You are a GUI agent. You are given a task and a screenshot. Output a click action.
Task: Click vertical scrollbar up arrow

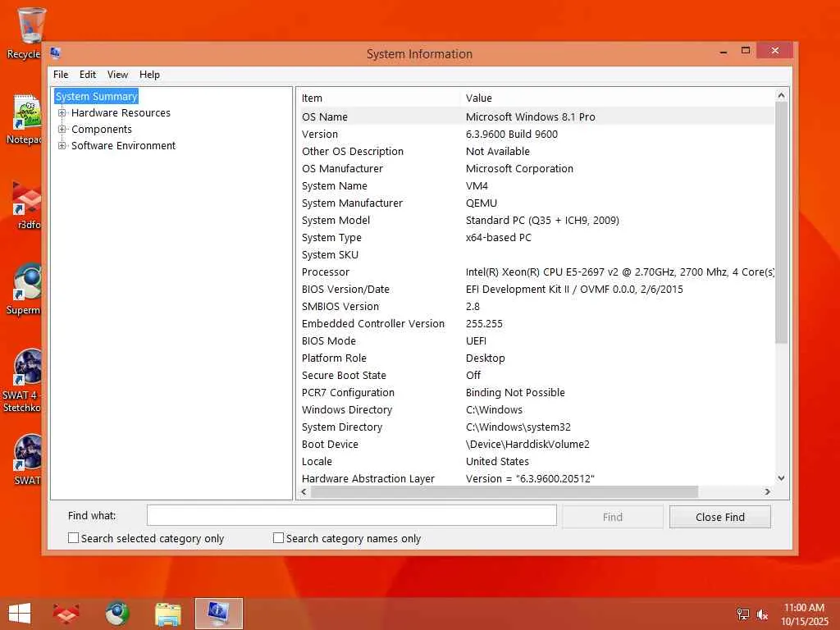pos(781,95)
